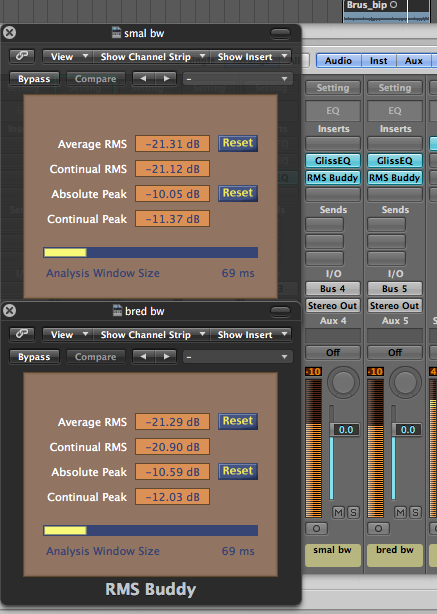Open RMS Buddy insert on bred bw strip
Viewport: 437px width, 614px height.
pyautogui.click(x=395, y=178)
